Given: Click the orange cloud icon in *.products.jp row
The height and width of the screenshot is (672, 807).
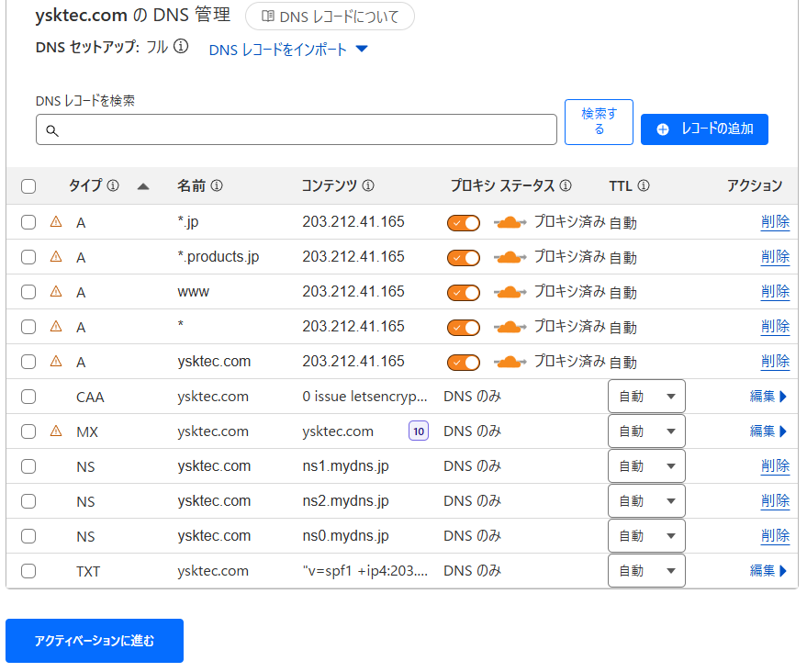Looking at the screenshot, I should click(x=510, y=257).
